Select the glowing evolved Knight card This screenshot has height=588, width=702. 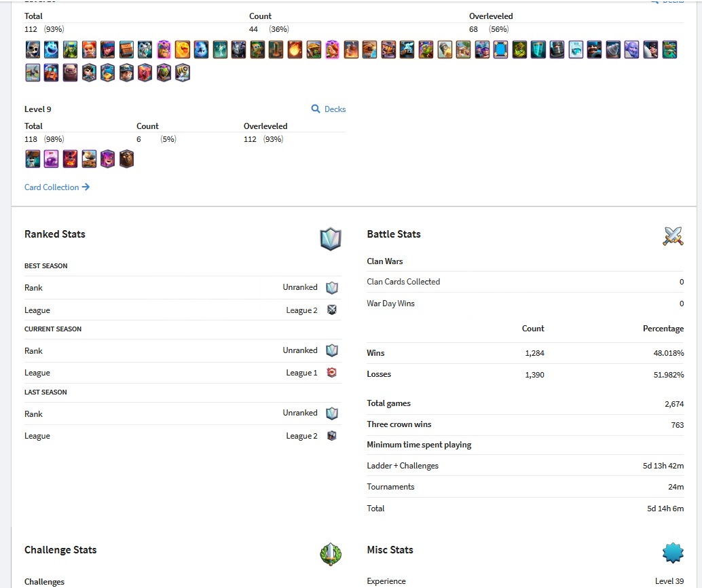[x=164, y=50]
